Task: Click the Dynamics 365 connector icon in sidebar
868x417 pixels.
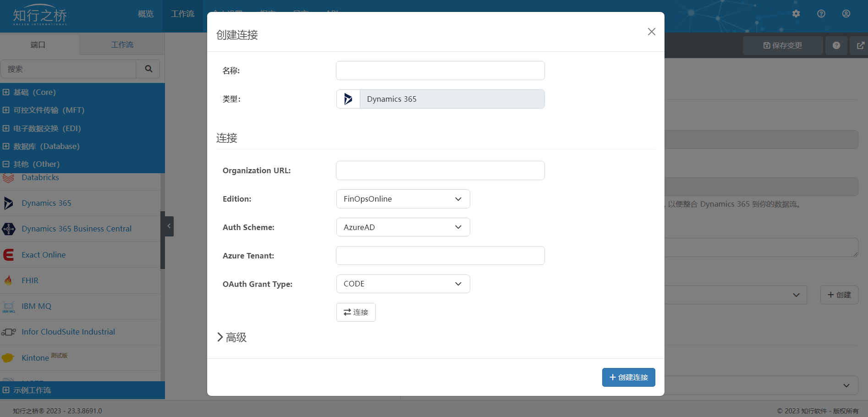Action: (x=8, y=203)
